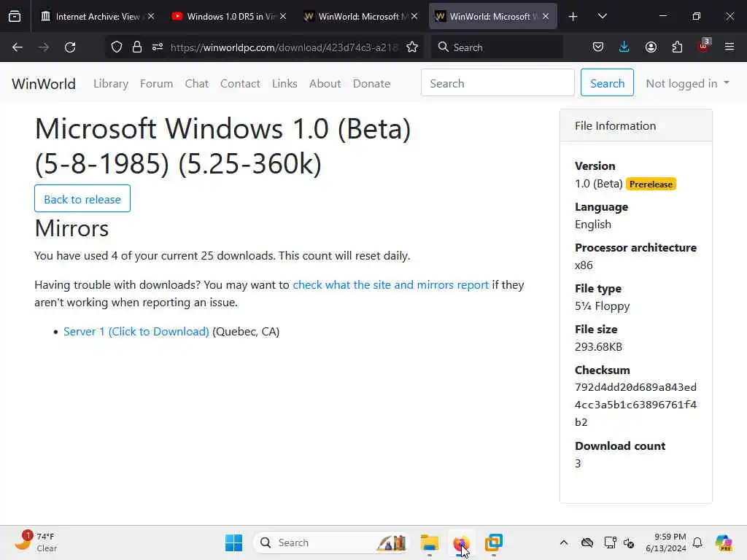Open the Donate nav item
This screenshot has height=560, width=747.
pos(371,83)
